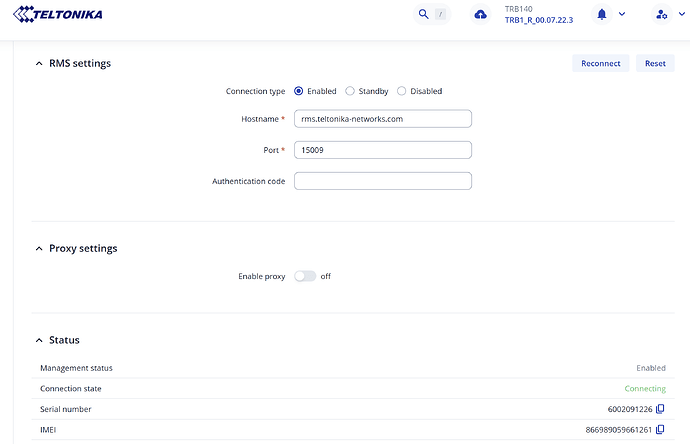Click the Management status label
690x444 pixels.
pyautogui.click(x=76, y=368)
